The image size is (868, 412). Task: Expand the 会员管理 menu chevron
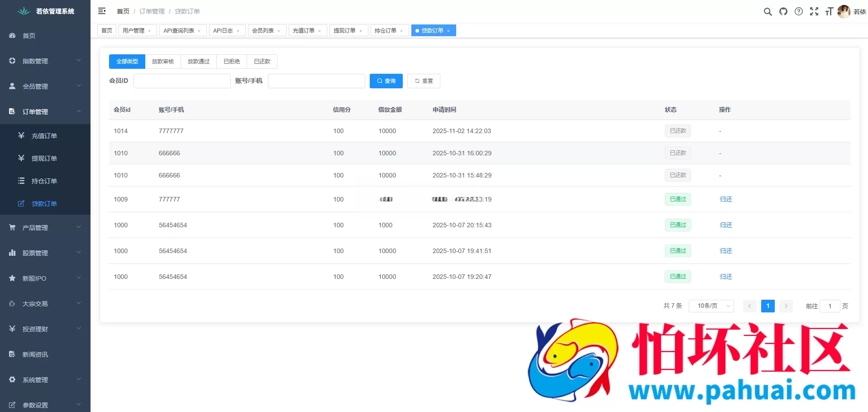[79, 86]
